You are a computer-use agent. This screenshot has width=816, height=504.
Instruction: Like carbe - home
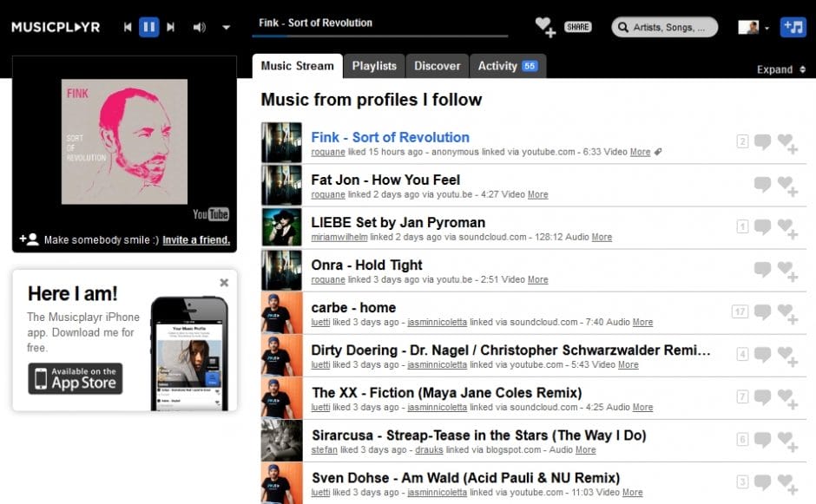(x=787, y=314)
